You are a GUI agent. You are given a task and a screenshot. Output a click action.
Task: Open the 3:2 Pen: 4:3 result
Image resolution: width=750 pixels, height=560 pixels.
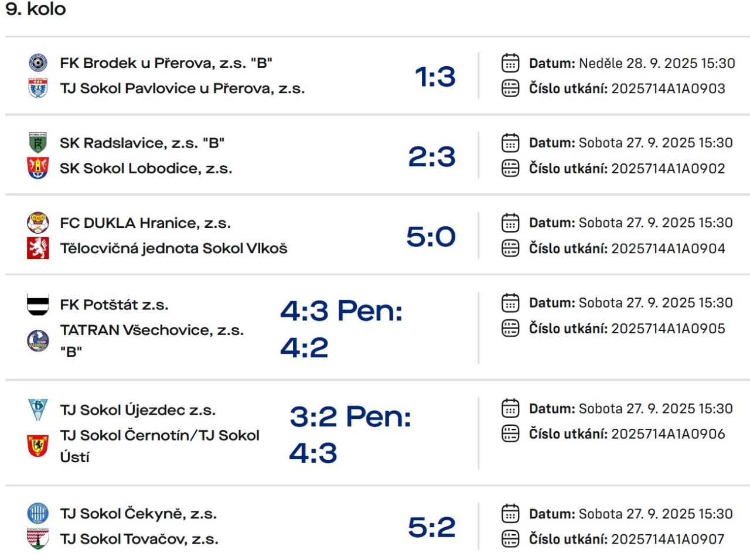(350, 434)
